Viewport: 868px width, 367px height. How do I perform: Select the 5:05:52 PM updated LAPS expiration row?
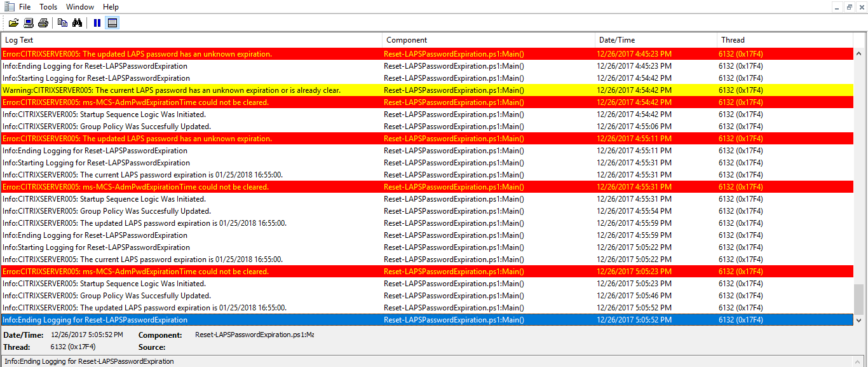427,308
